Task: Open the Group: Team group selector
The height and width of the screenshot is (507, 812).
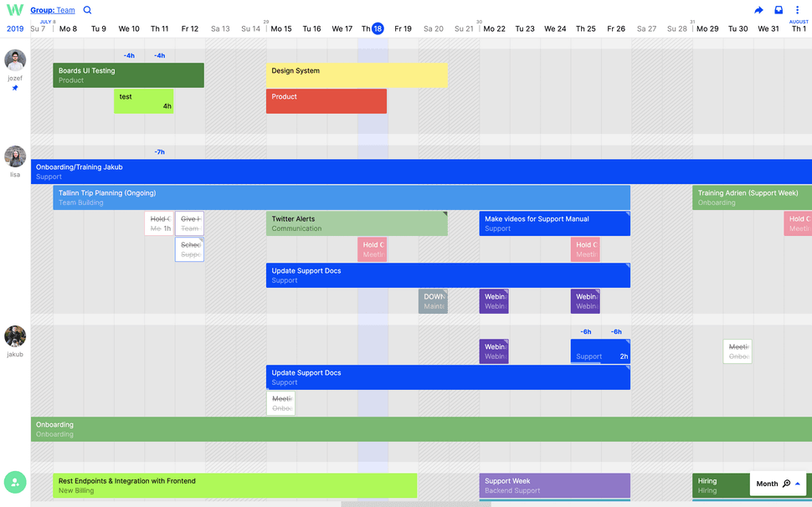Action: (x=50, y=9)
